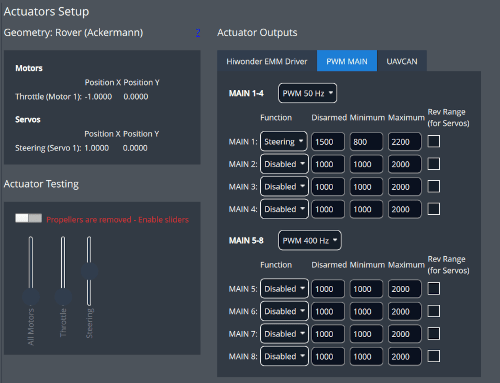Open MAIN 5 function dropdown
The image size is (500, 383).
click(284, 289)
